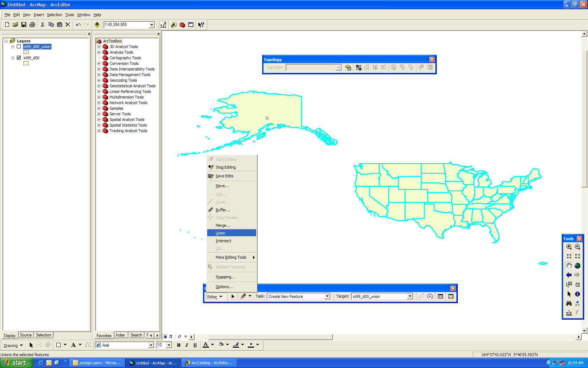Enable the st99_d00_union layer checkbox
Screen dimensions: 588x368
coord(19,47)
